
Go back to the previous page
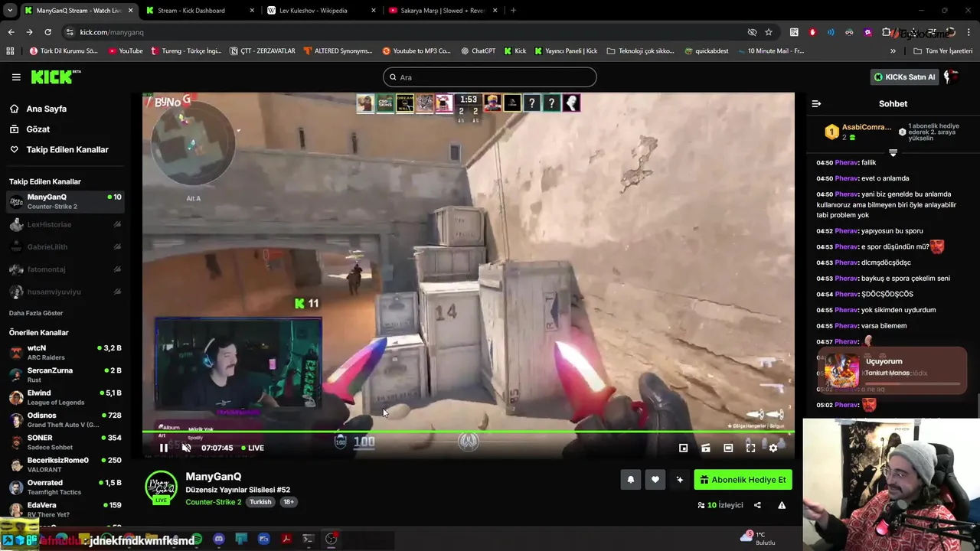(x=11, y=32)
